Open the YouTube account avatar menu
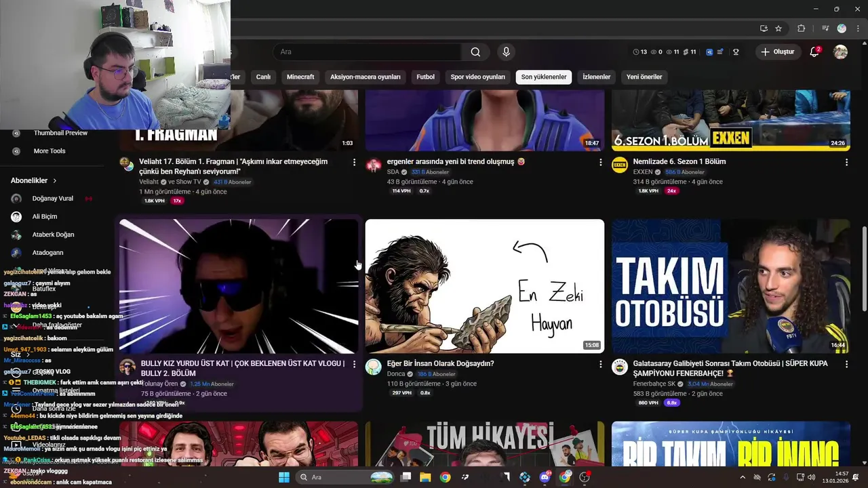 (x=840, y=52)
